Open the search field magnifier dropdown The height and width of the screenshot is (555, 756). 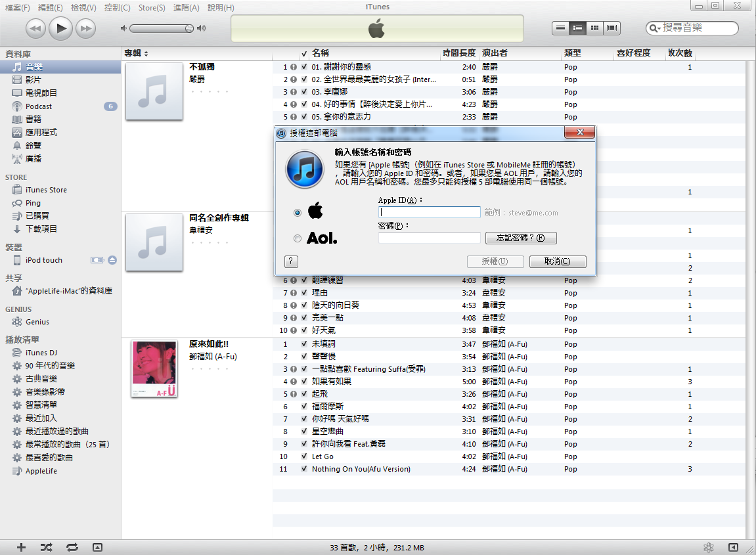[x=655, y=28]
